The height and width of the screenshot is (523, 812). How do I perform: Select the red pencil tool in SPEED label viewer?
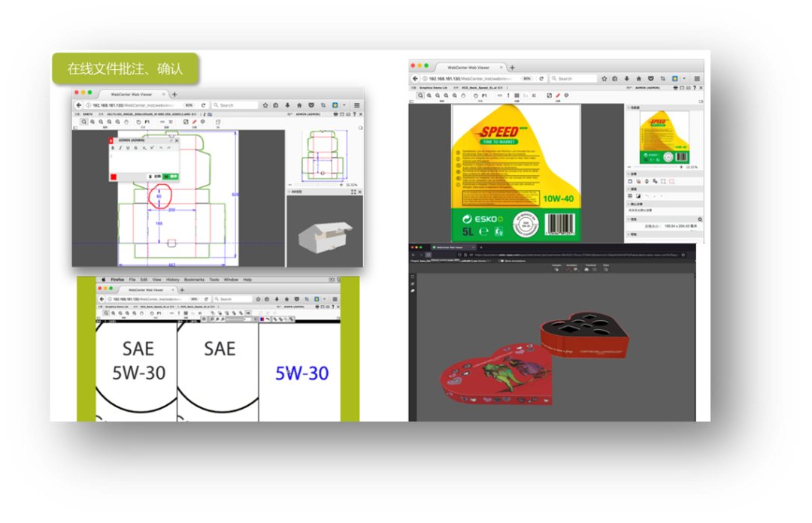[558, 95]
